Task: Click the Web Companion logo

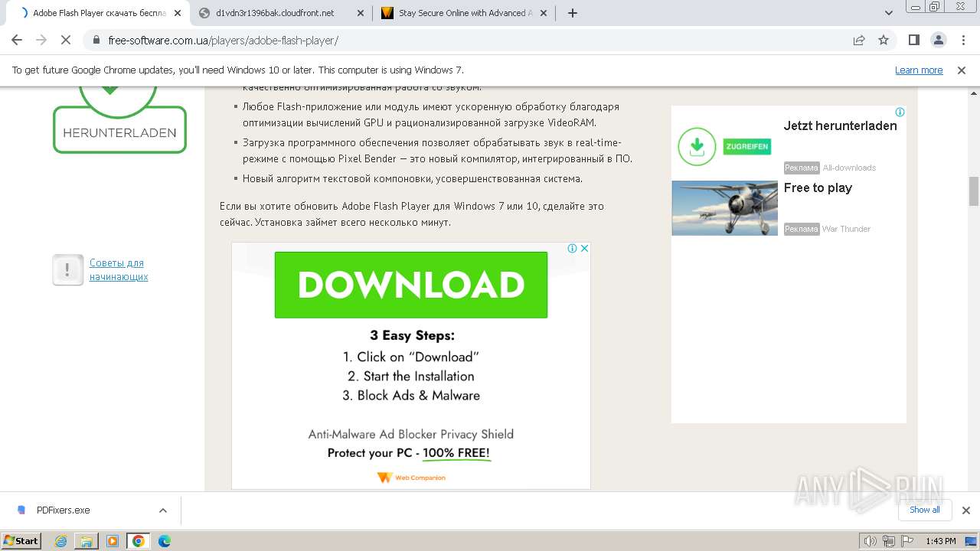Action: [411, 478]
